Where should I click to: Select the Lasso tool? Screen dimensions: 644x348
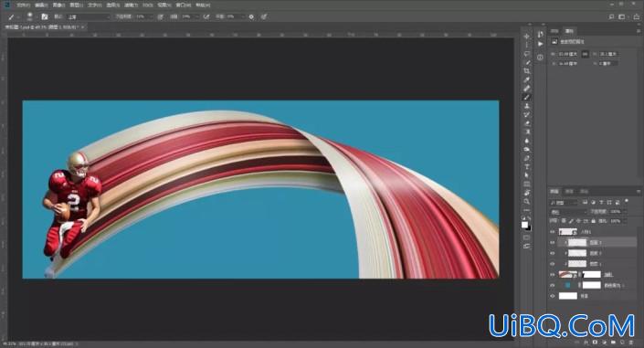[x=526, y=54]
